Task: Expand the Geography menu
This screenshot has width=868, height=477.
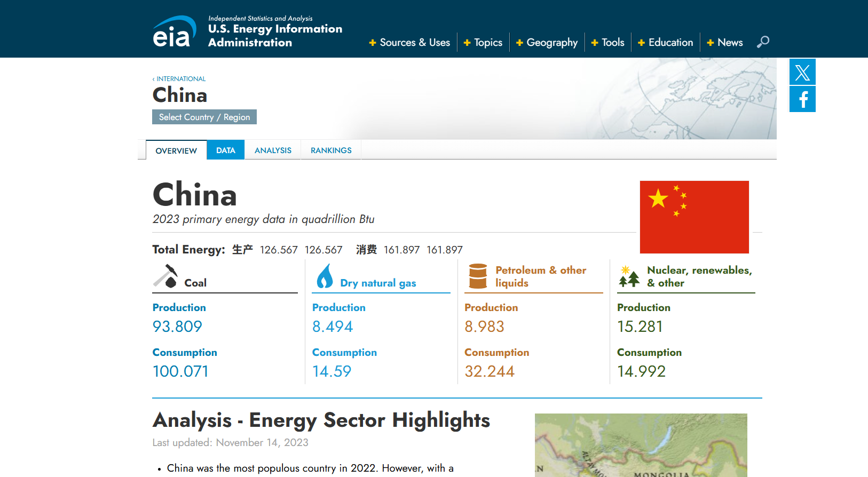Action: [x=547, y=43]
